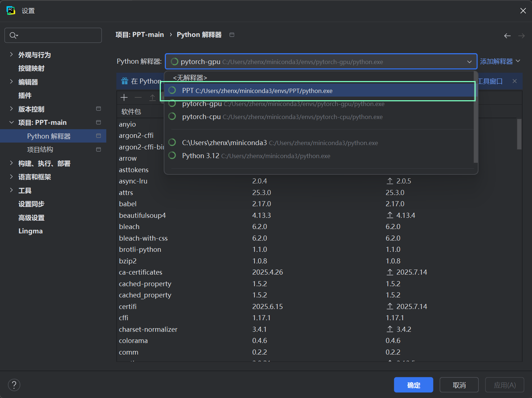Image resolution: width=532 pixels, height=398 pixels.
Task: Click the upgrade arrow beside certifi 2025.7.14
Action: [390, 306]
